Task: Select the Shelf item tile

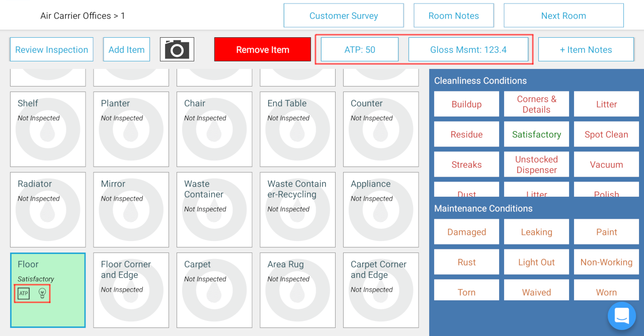Action: click(x=48, y=129)
